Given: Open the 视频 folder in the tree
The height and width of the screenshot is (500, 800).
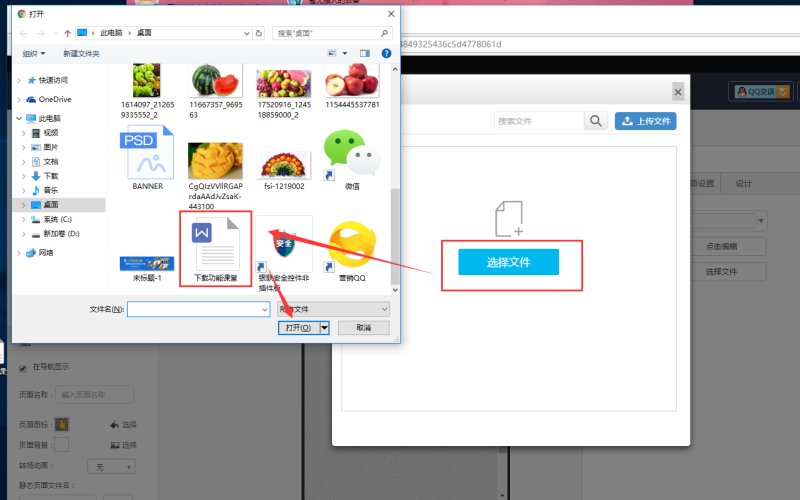Looking at the screenshot, I should pos(51,133).
